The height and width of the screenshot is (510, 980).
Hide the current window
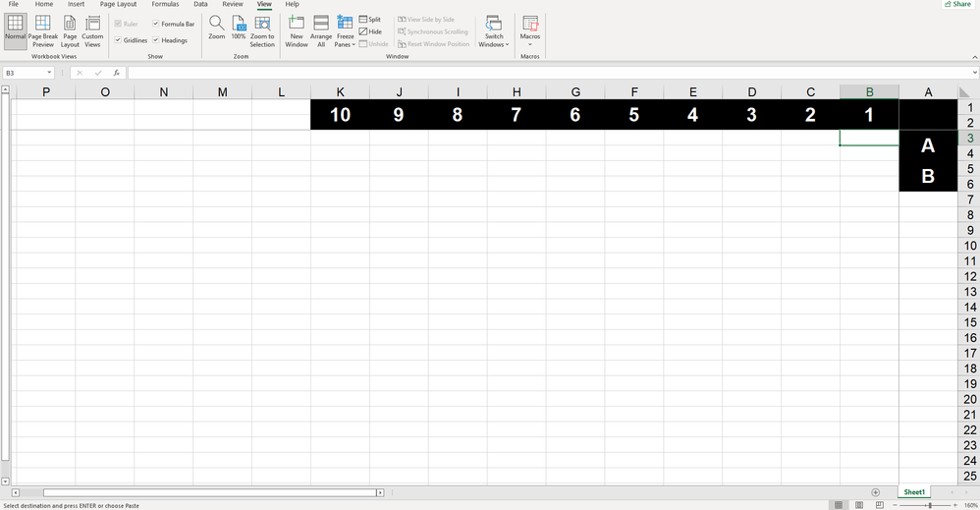click(x=370, y=31)
